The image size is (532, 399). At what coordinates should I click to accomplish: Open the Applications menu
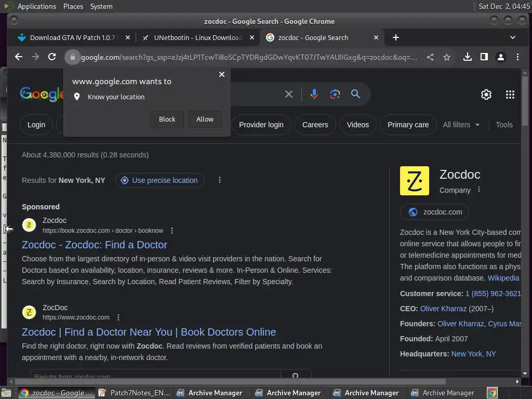coord(37,6)
